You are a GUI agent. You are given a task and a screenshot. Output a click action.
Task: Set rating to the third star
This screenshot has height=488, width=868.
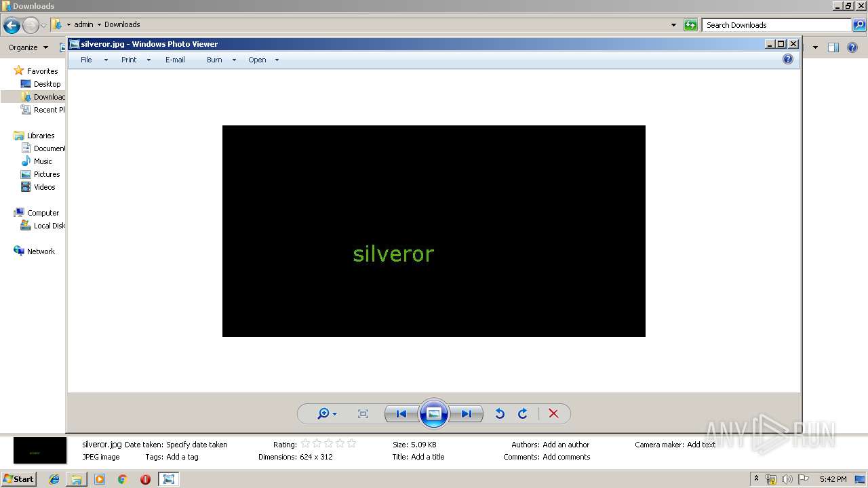click(x=328, y=444)
